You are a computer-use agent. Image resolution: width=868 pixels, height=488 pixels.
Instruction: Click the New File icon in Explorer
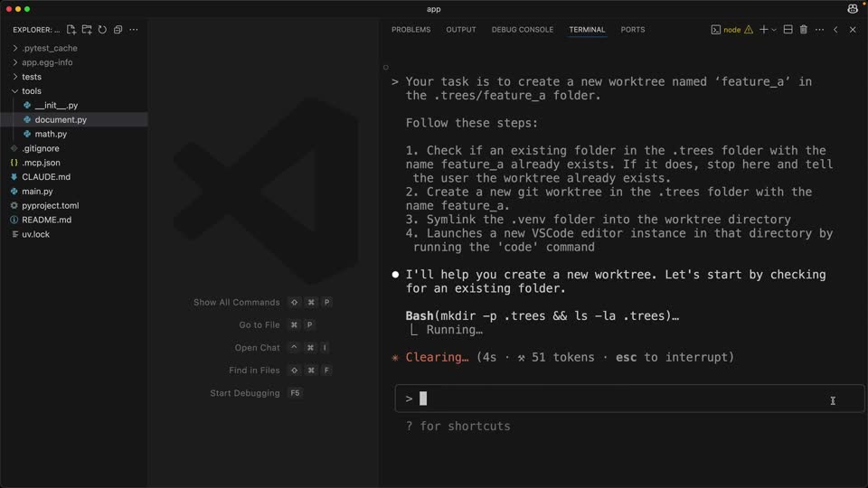click(x=71, y=29)
